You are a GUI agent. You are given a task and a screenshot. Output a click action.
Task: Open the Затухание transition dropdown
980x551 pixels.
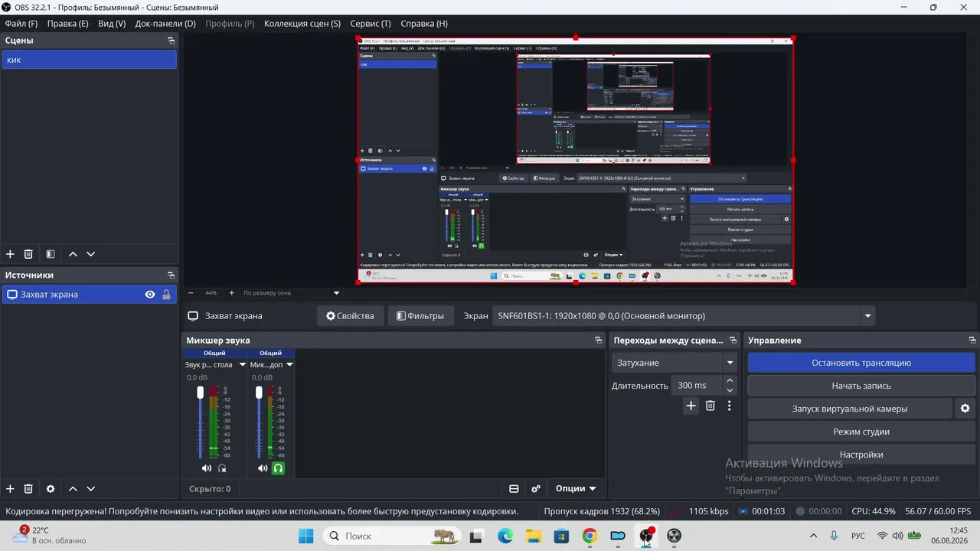coord(674,363)
